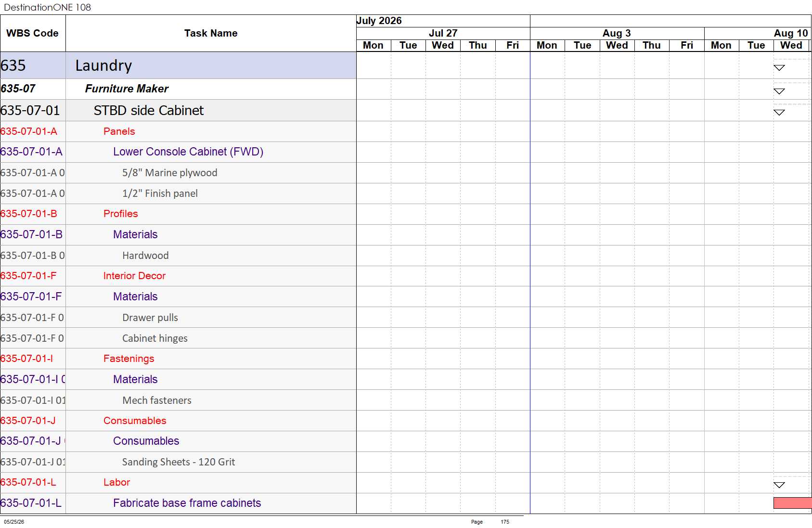The height and width of the screenshot is (528, 812).
Task: Click Wed under the Jul 27 week
Action: click(x=443, y=45)
